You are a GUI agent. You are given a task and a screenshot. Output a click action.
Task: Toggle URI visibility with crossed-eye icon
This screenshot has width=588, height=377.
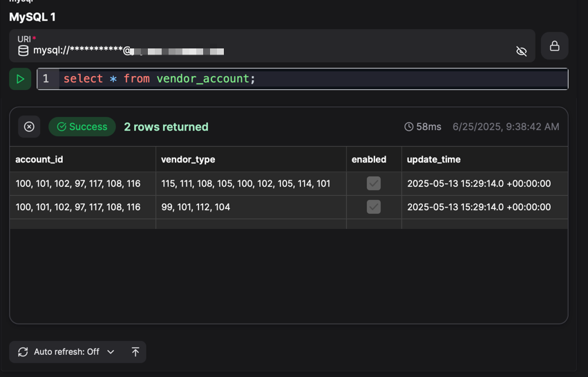point(522,51)
